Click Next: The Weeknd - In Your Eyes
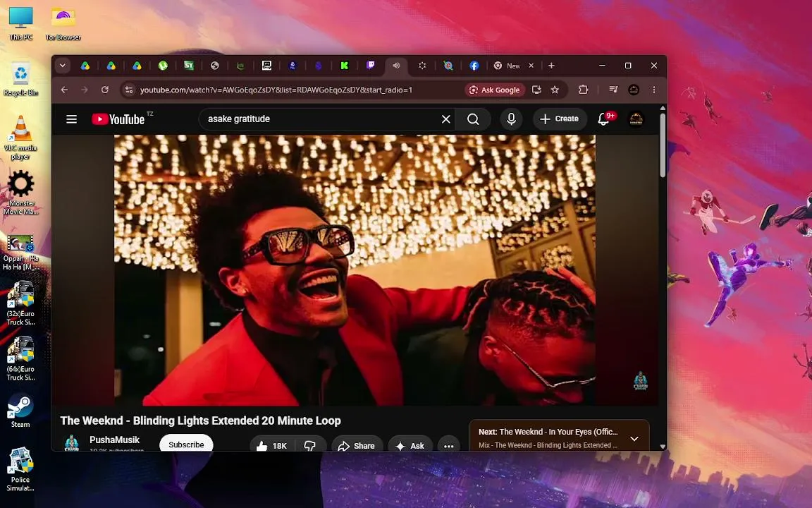The image size is (812, 508). coord(548,432)
